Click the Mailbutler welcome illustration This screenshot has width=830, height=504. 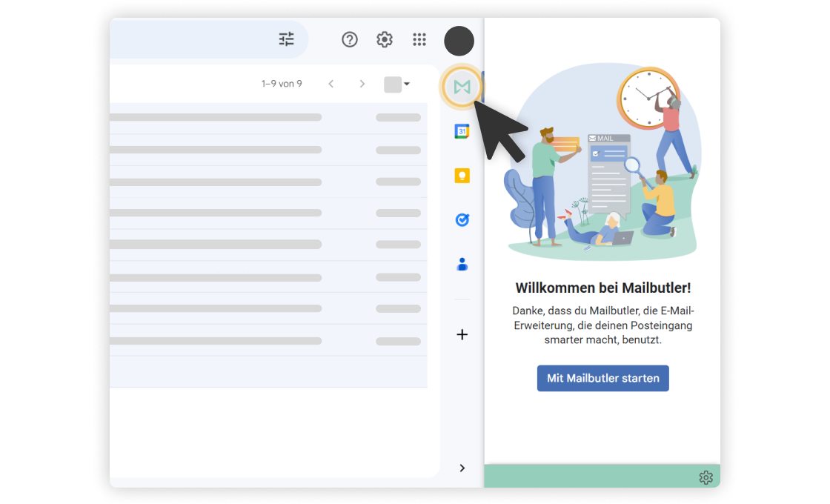[x=603, y=162]
